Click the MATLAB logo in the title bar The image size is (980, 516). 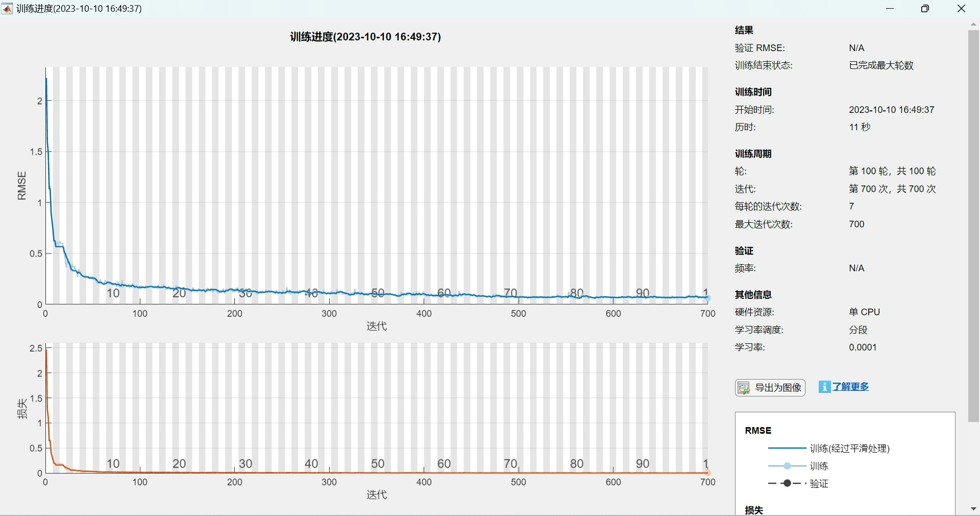click(7, 8)
